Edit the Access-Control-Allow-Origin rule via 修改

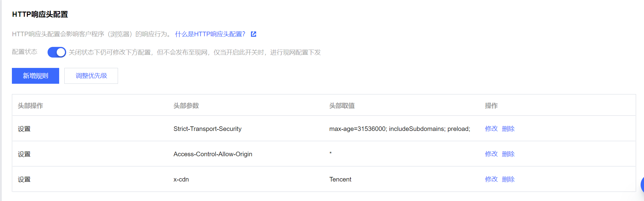click(x=491, y=154)
